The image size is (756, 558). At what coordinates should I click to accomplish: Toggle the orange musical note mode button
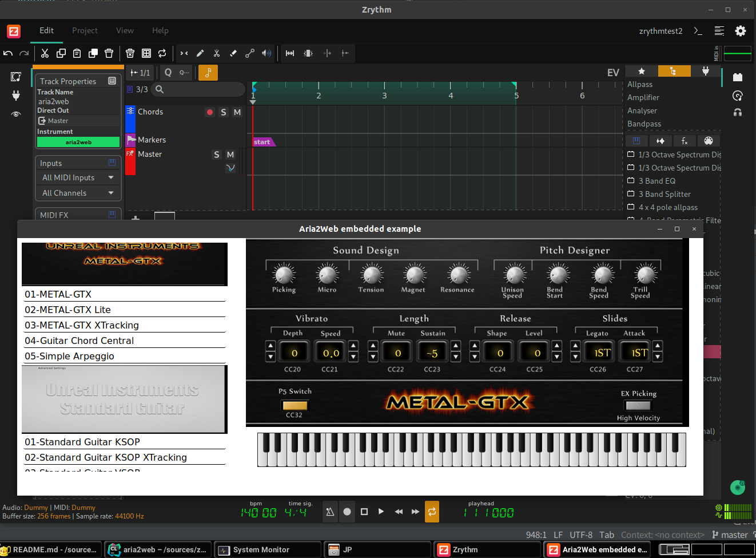tap(208, 73)
